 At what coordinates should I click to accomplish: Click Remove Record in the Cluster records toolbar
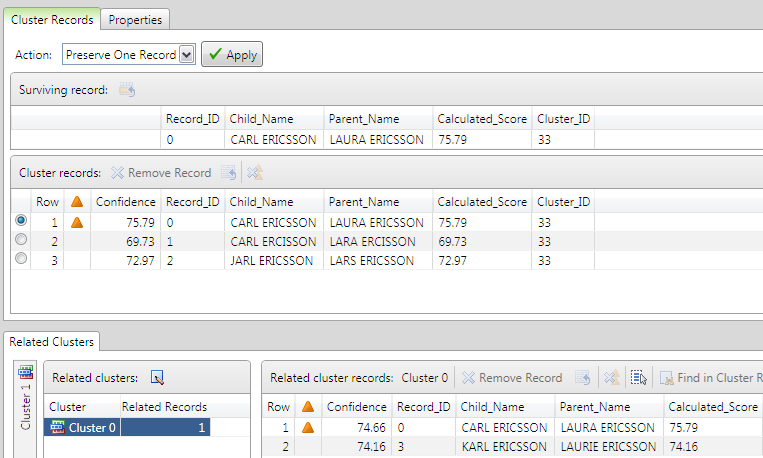click(160, 173)
